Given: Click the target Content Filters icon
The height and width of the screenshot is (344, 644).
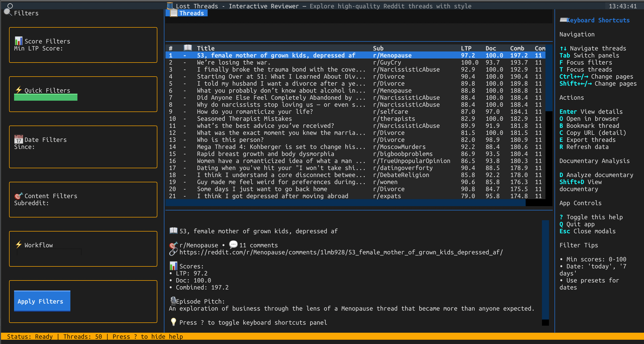Looking at the screenshot, I should click(x=18, y=196).
